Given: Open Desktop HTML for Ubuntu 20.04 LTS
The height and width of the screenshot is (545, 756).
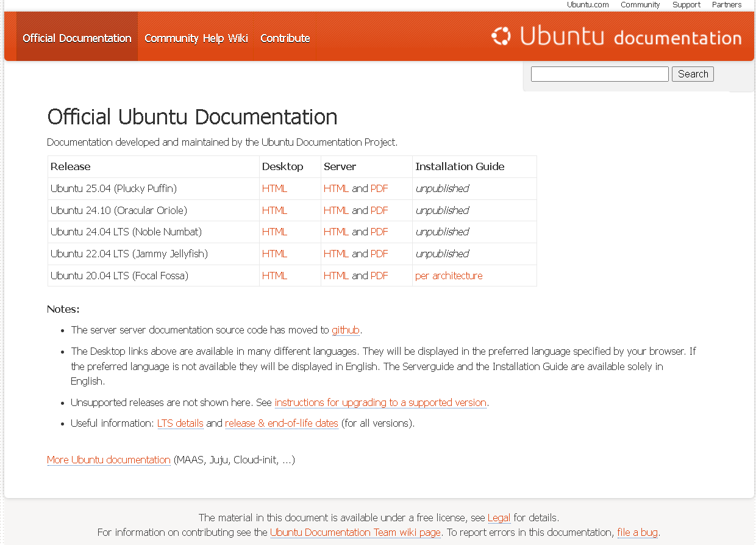Looking at the screenshot, I should (274, 276).
